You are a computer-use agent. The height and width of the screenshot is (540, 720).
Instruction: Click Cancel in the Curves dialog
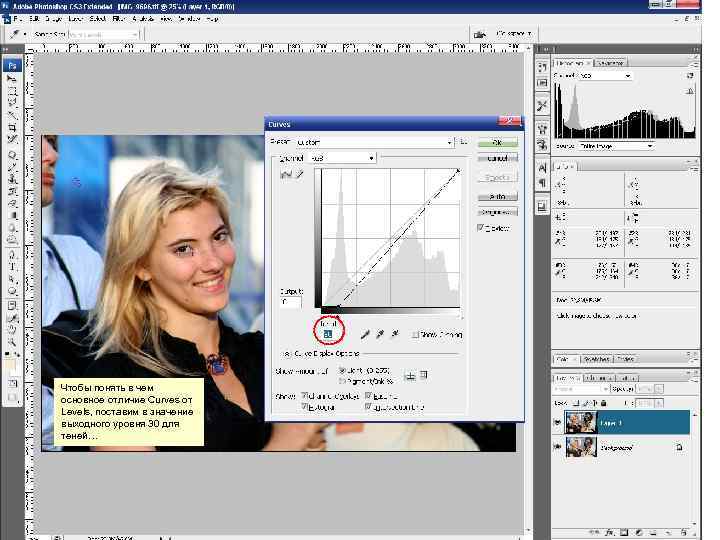coord(497,158)
